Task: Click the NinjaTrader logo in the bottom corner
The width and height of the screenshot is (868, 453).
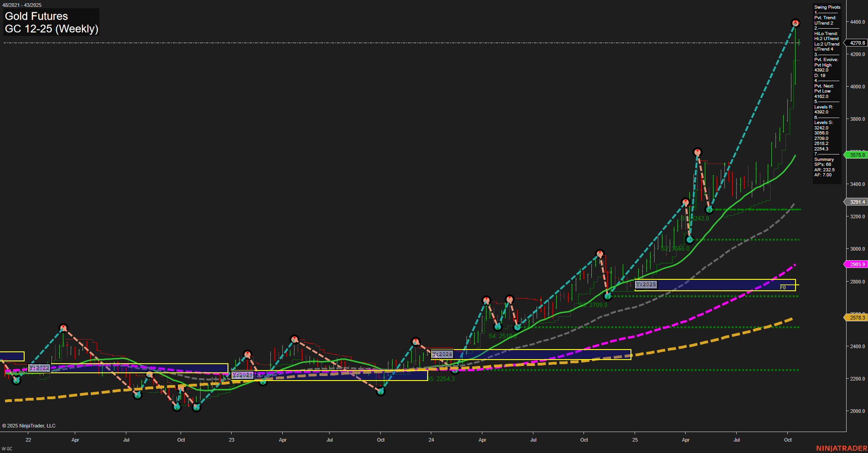Action: [x=842, y=448]
